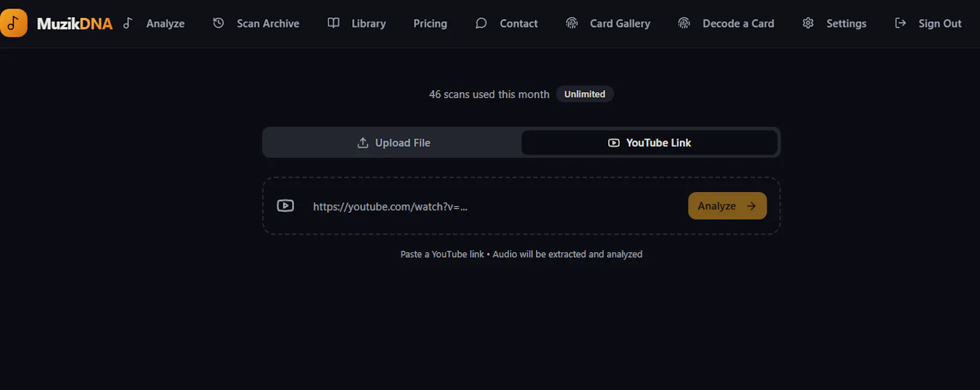Click the history clock icon for Scan Archive
This screenshot has height=390, width=980.
click(218, 23)
